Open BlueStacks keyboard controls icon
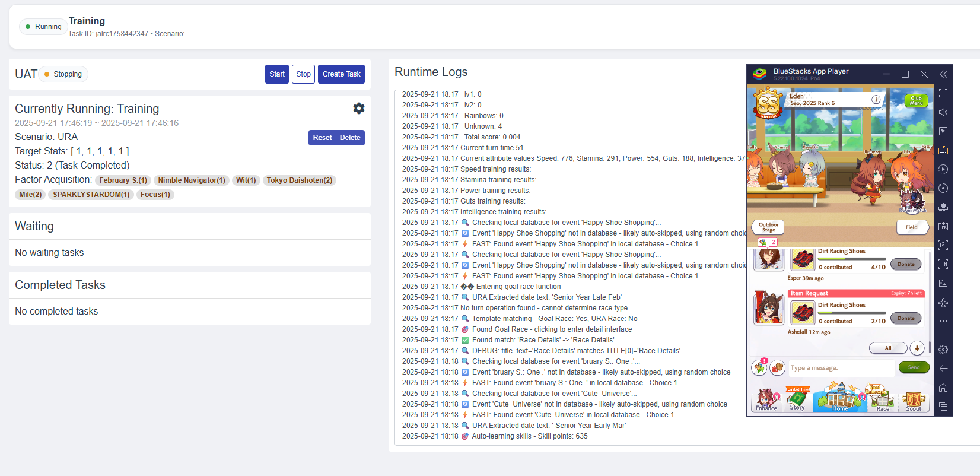The image size is (980, 476). coord(943,150)
